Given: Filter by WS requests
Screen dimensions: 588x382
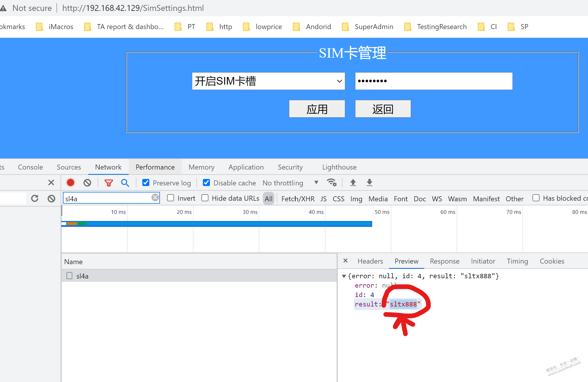Looking at the screenshot, I should pos(437,199).
